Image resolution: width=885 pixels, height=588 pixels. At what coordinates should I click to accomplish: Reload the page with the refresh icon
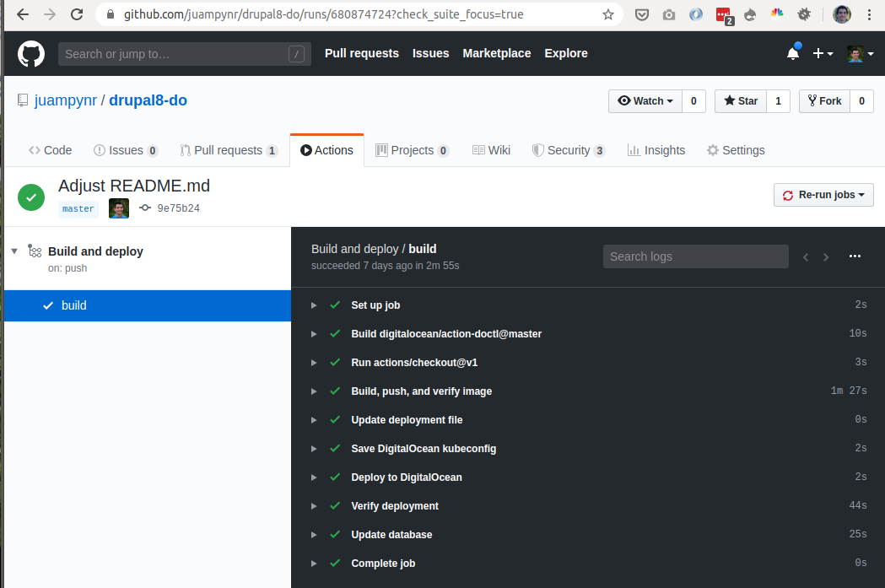(77, 14)
